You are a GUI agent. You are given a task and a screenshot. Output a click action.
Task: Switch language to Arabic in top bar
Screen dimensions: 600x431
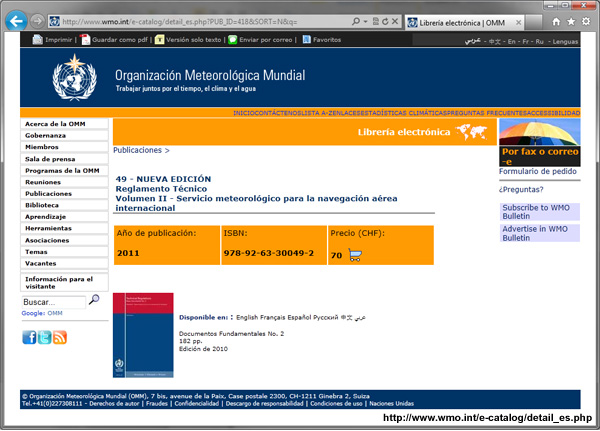[472, 41]
